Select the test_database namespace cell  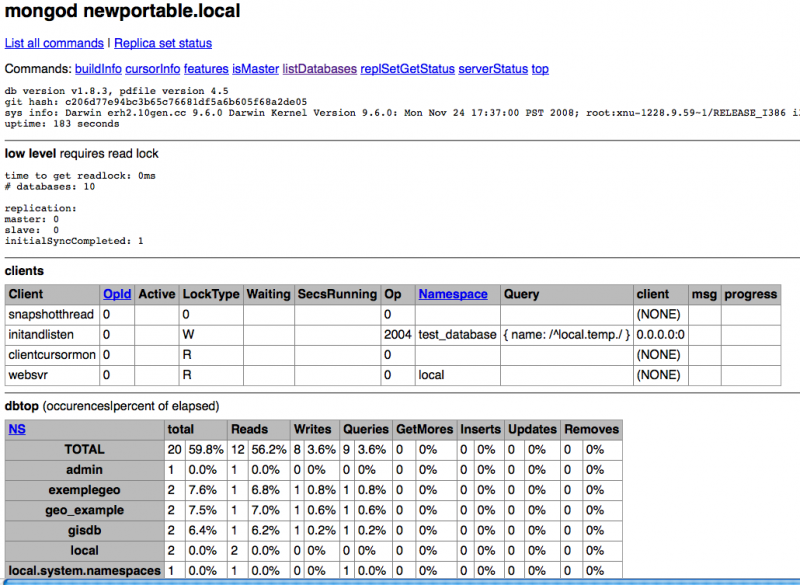point(457,334)
